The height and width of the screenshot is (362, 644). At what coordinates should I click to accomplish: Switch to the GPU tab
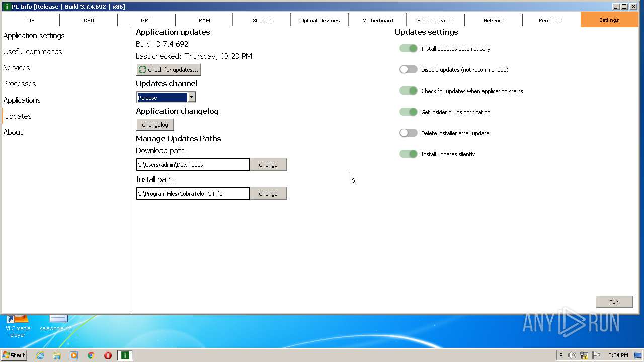(146, 20)
